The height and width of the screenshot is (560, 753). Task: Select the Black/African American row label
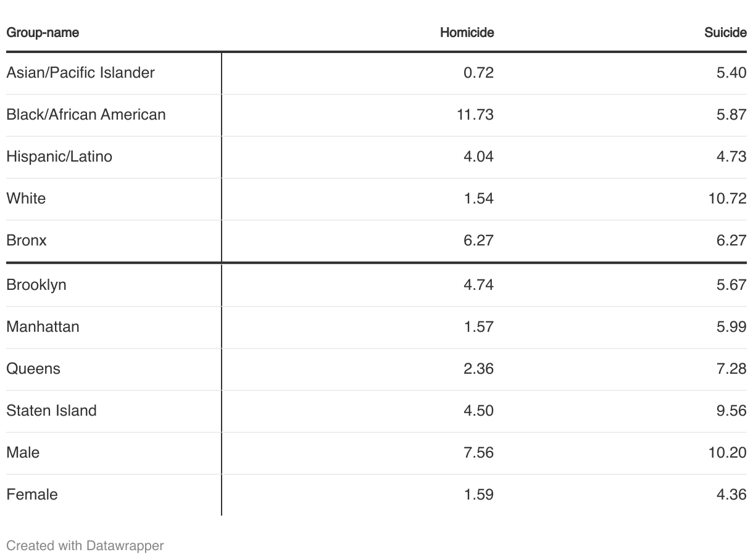(86, 115)
